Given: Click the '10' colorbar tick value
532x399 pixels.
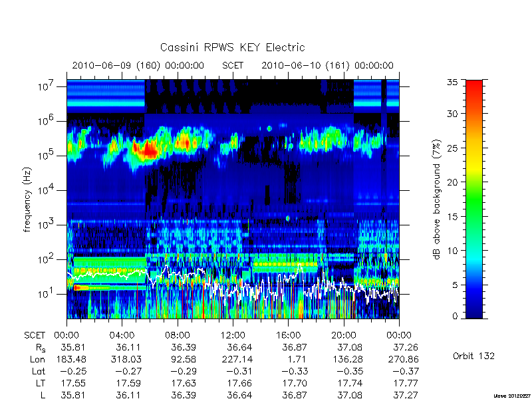Looking at the screenshot, I should click(x=453, y=251).
